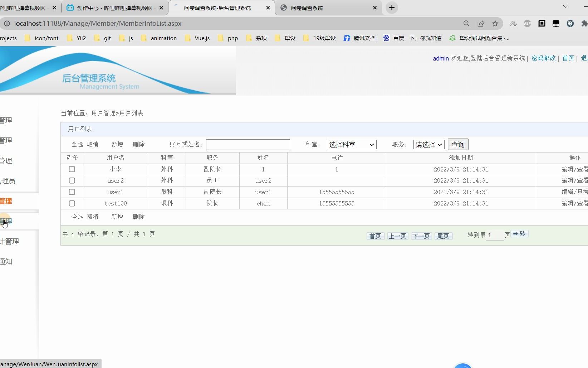The height and width of the screenshot is (368, 588).
Task: Open the 选择科室 department dropdown
Action: click(351, 144)
